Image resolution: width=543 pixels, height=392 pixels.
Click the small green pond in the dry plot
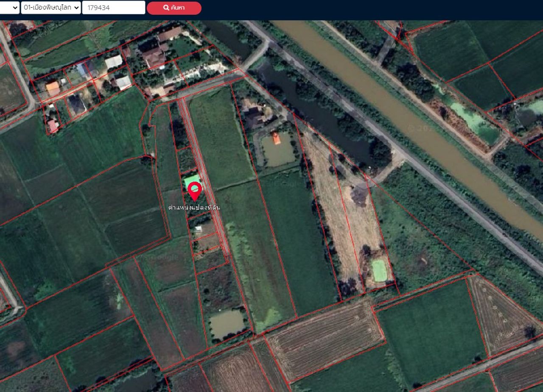[x=379, y=270]
